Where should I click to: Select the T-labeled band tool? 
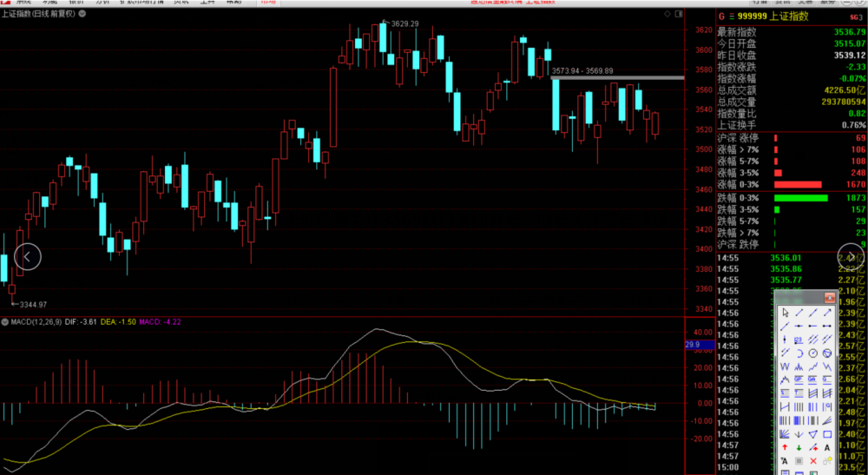click(x=799, y=393)
